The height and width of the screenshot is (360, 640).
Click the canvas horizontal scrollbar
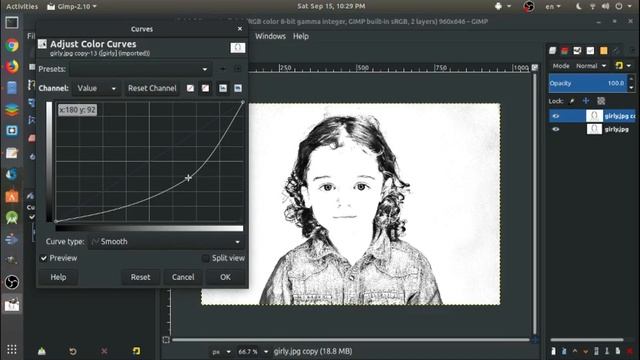click(x=351, y=340)
